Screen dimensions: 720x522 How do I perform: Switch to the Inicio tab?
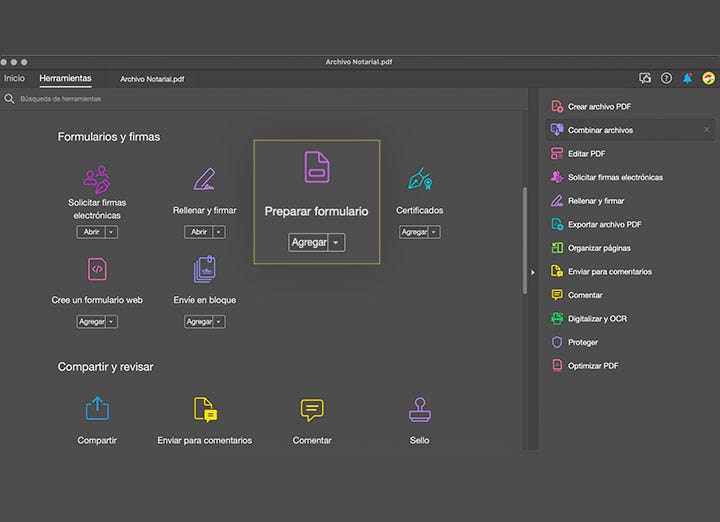(x=14, y=78)
